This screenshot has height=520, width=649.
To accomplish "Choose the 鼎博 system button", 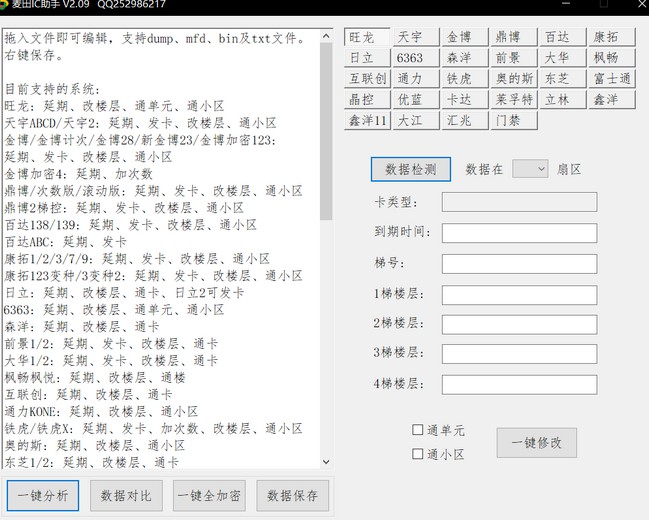I will click(514, 37).
